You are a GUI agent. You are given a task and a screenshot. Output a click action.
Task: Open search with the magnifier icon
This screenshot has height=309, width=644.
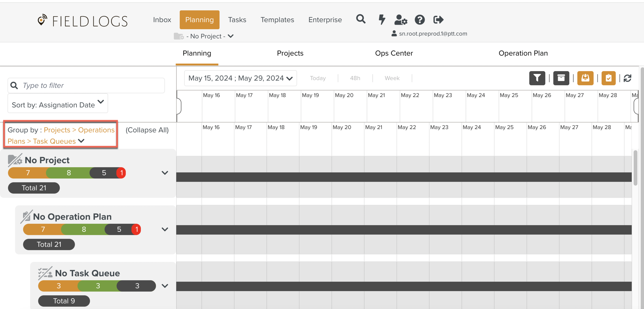click(361, 19)
